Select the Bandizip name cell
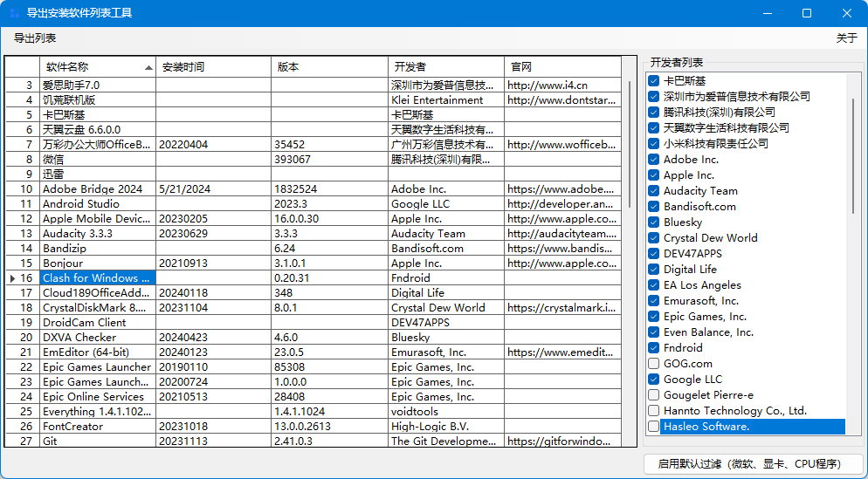Image resolution: width=868 pixels, height=479 pixels. [x=98, y=249]
